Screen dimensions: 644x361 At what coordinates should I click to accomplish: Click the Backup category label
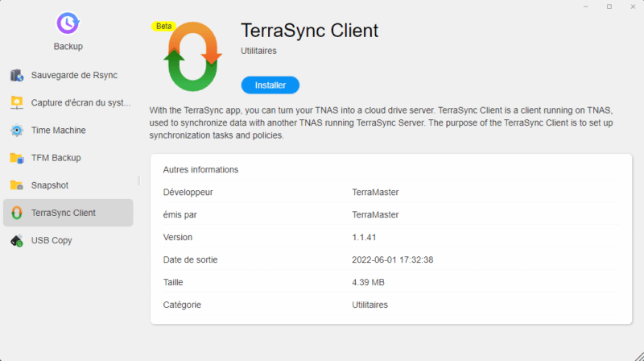coord(68,47)
